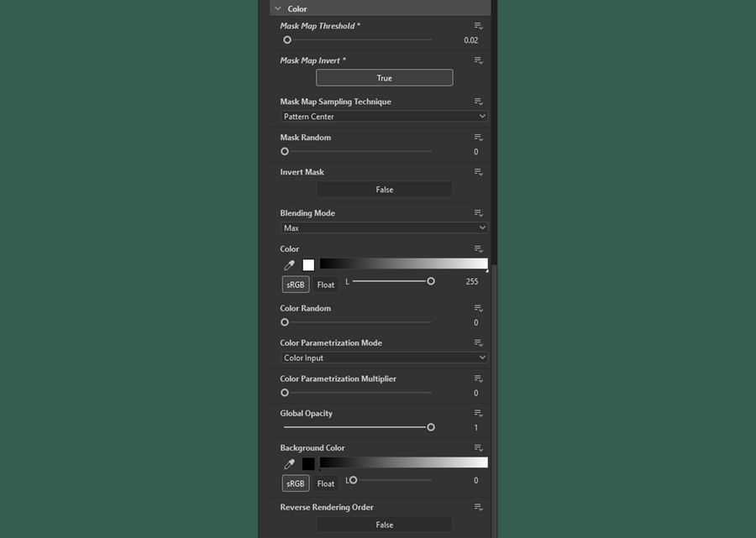Click the Color Parametrization Multiplier slider handle
This screenshot has height=538, width=756.
285,393
